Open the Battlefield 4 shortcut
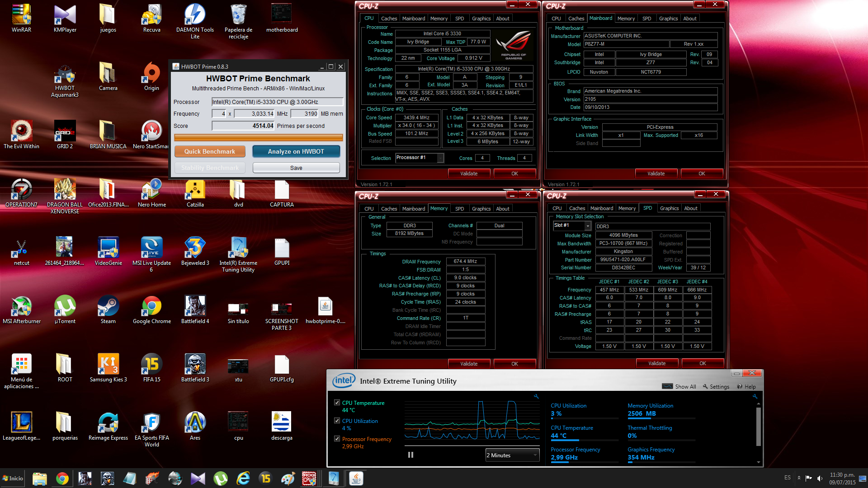 (x=195, y=310)
